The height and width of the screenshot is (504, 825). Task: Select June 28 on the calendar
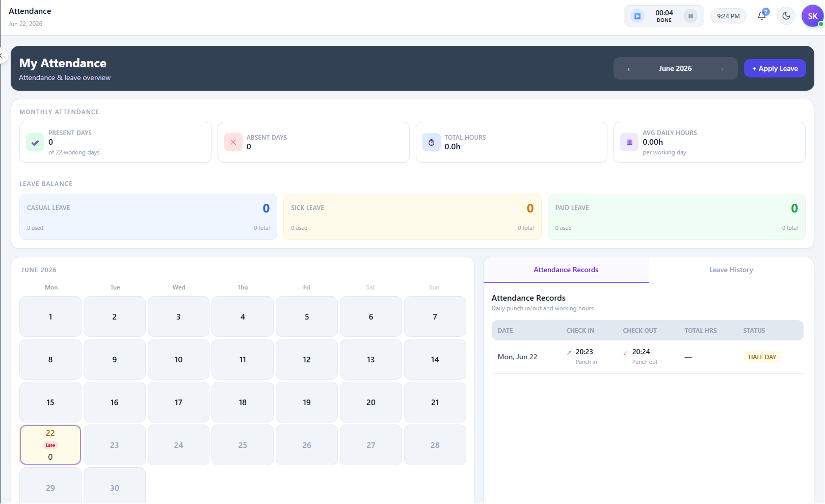tap(435, 445)
